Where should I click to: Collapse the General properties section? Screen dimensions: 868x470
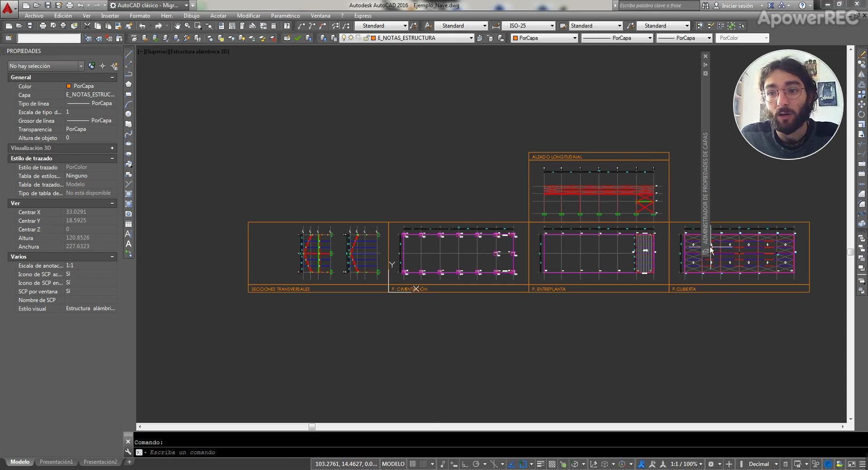coord(112,77)
